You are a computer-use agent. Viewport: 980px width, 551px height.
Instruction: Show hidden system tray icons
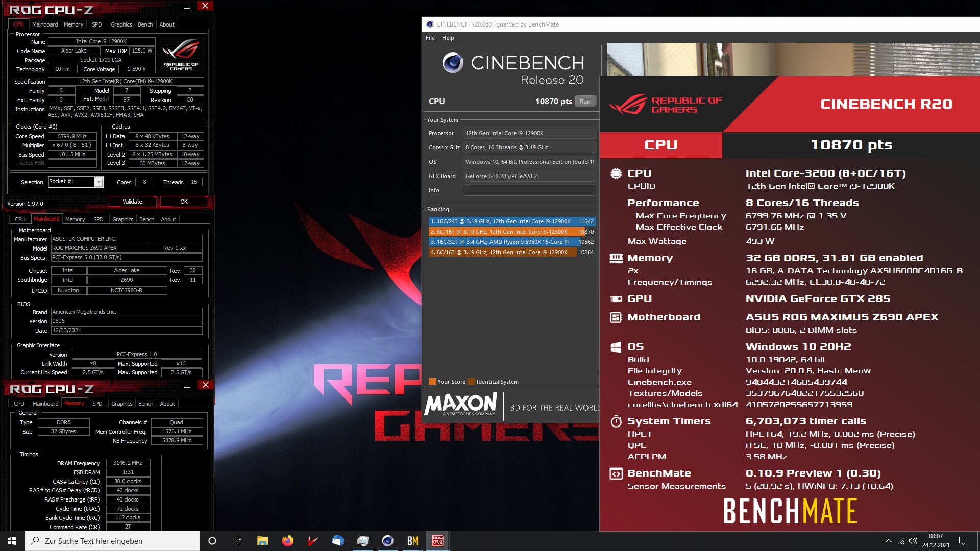pos(888,541)
